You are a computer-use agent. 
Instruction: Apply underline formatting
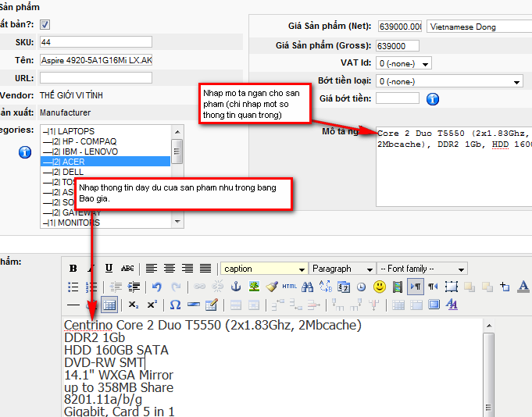[109, 269]
